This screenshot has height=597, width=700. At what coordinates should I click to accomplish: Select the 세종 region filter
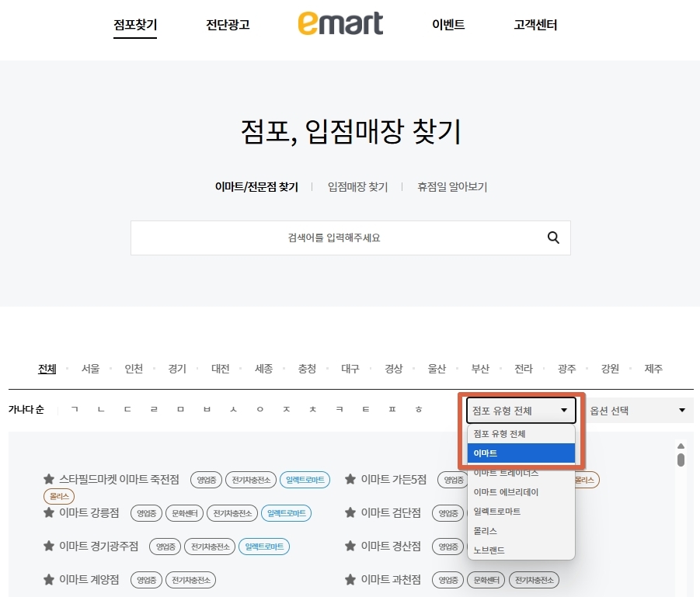[263, 369]
